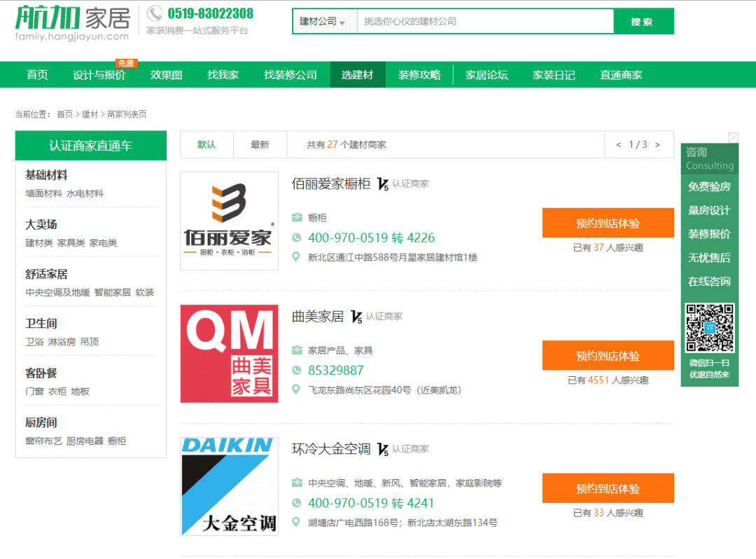
Task: Open the 卫浴 category link
Action: point(34,342)
